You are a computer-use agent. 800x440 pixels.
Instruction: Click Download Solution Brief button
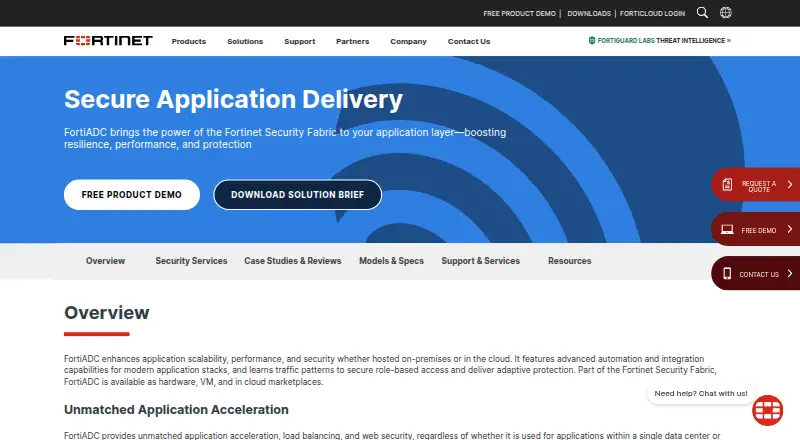[297, 194]
